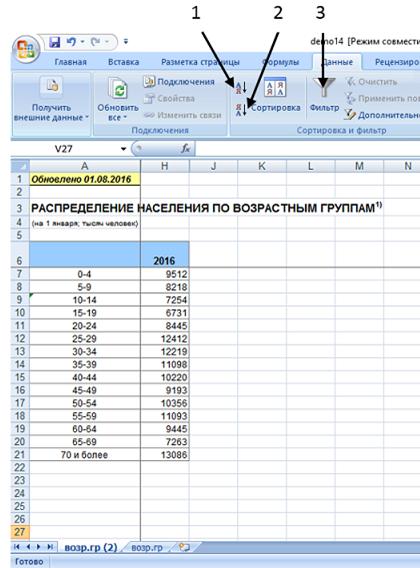Select cell with value 13086
Screen dimensions: 420x568
(x=165, y=455)
